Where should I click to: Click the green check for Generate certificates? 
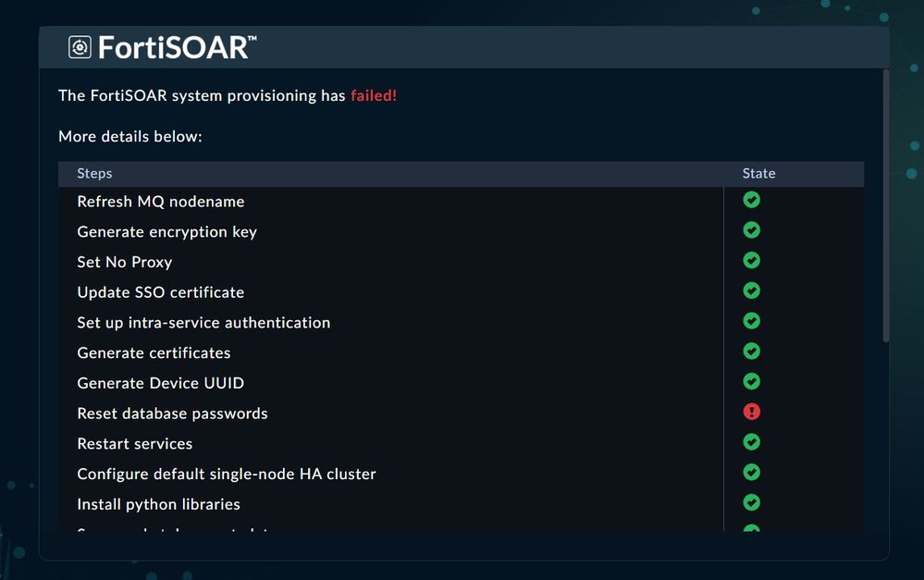[752, 352]
